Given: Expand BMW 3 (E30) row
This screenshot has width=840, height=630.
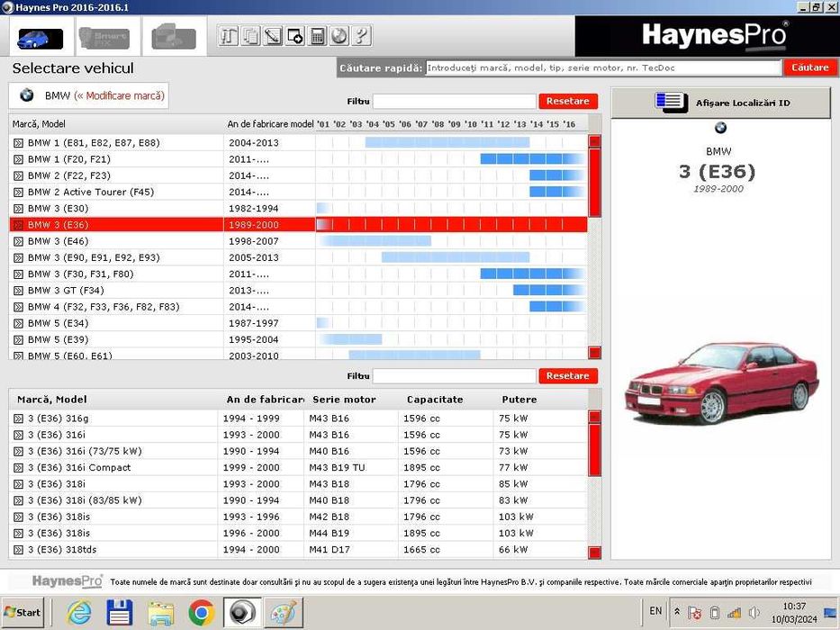Looking at the screenshot, I should point(18,209).
